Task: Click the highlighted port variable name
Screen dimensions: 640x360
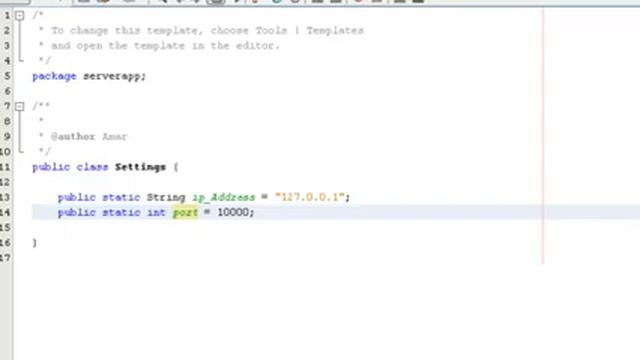Action: pyautogui.click(x=185, y=213)
